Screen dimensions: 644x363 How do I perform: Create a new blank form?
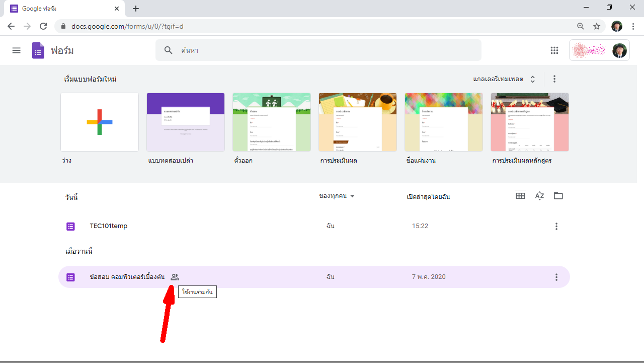pos(100,122)
